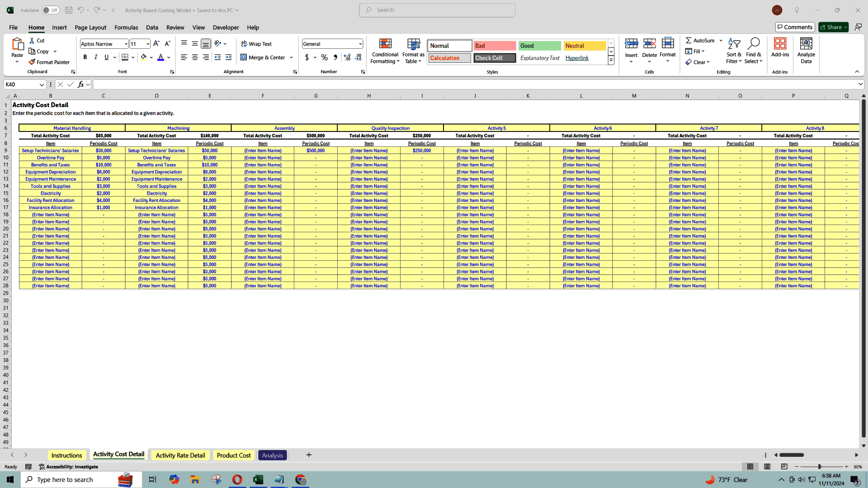This screenshot has height=488, width=868.
Task: Toggle Bold formatting on selected cell
Action: (x=85, y=57)
